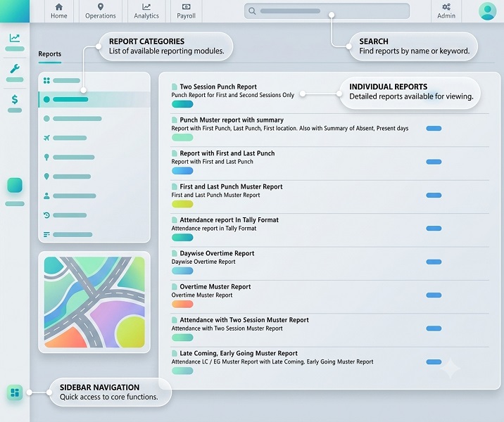Click blue button for Late Coming, Early Going report

click(x=434, y=362)
